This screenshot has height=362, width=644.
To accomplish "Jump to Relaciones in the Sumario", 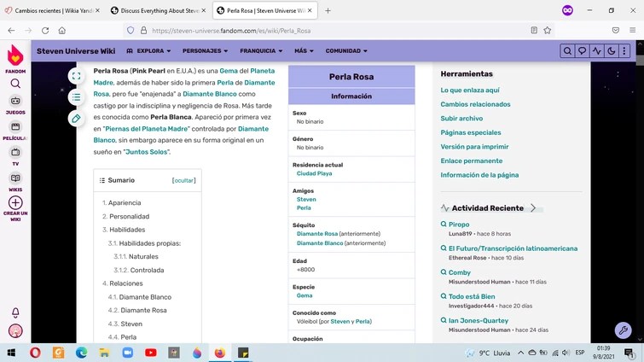I will (x=126, y=283).
